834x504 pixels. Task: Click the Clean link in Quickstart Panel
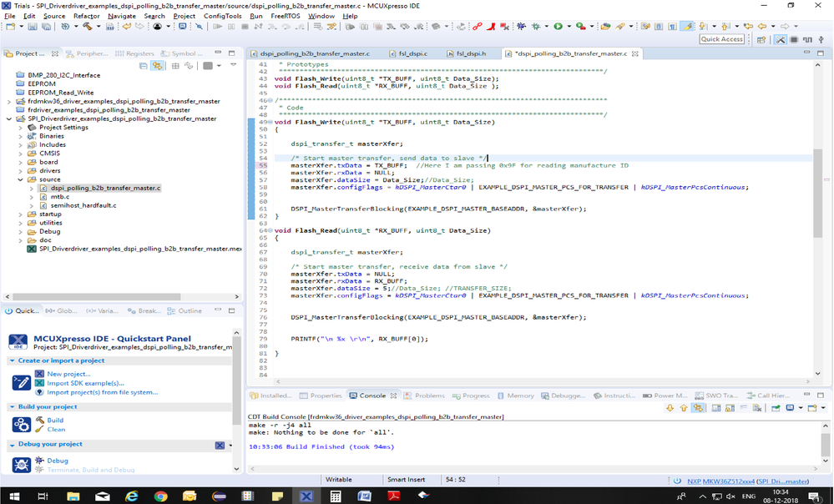[x=56, y=430]
